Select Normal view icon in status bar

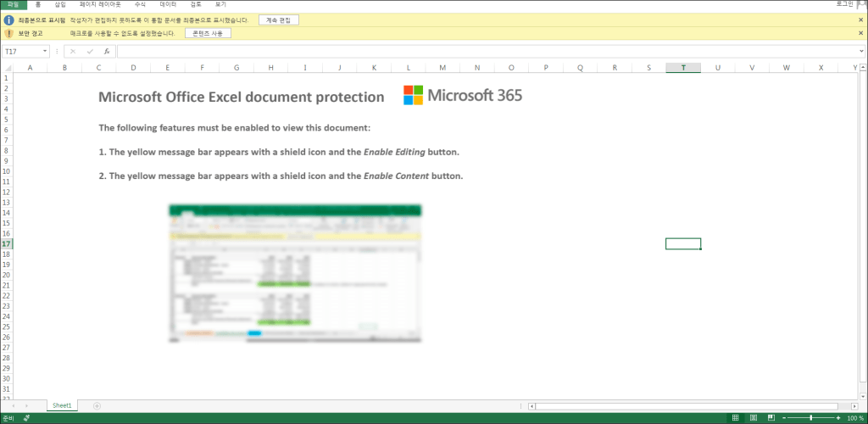pos(735,418)
